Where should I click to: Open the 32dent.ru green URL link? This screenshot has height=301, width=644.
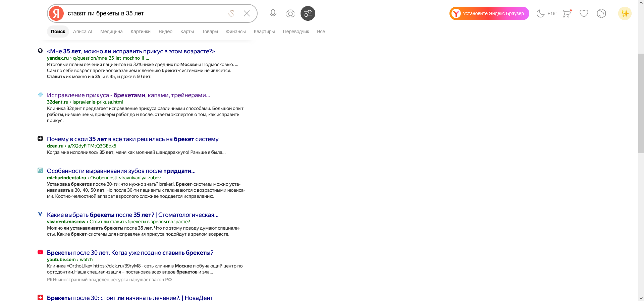point(85,102)
